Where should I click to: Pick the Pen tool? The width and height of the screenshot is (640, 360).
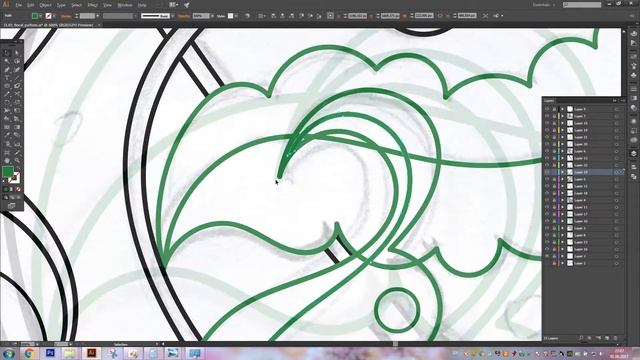[x=7, y=69]
